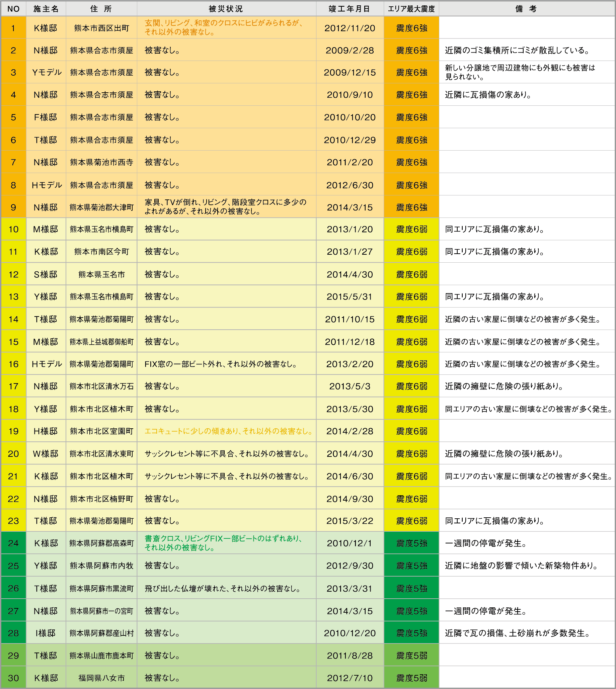
Task: Click row 10 震度6弱 intensity cell
Action: (411, 229)
